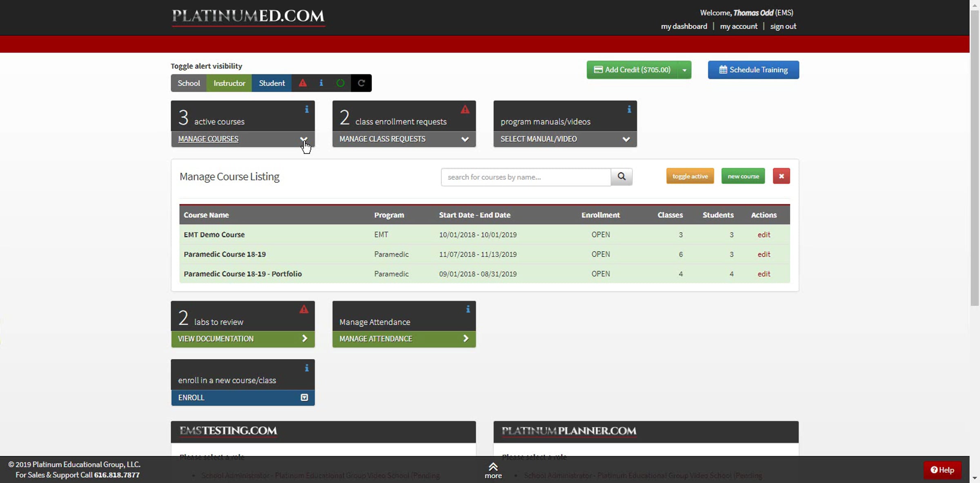The image size is (980, 483).
Task: Click the green circle alert filter icon
Action: pos(340,83)
